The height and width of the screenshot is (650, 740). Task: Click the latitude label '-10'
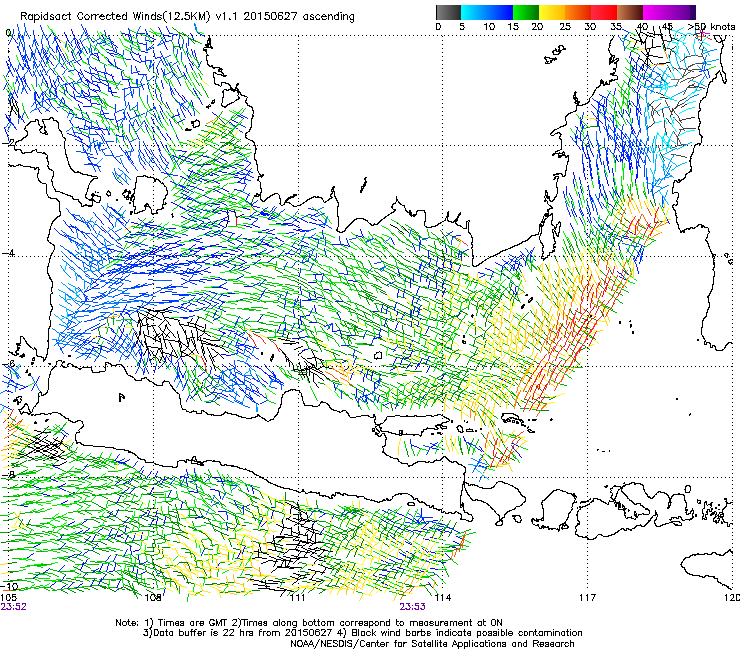point(10,586)
